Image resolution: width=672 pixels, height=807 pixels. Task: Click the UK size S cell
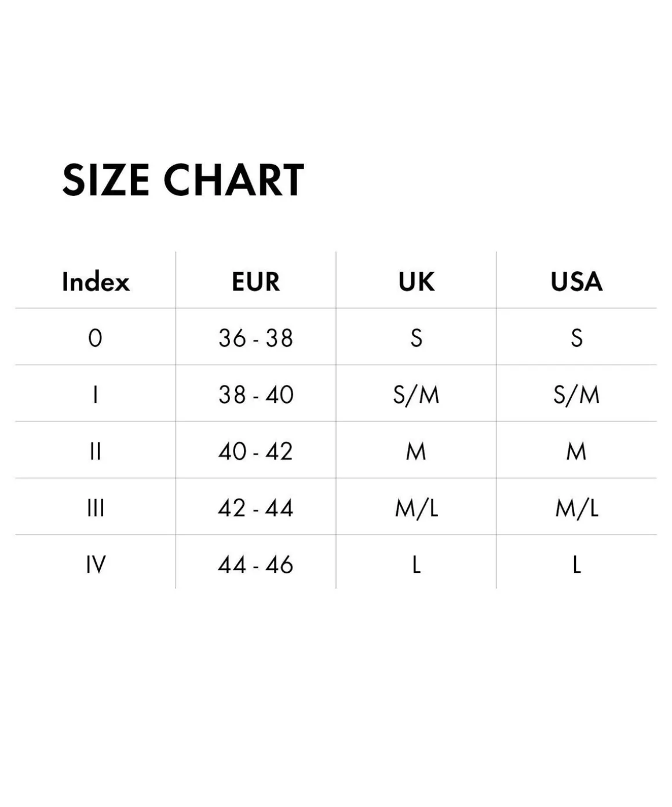417,338
